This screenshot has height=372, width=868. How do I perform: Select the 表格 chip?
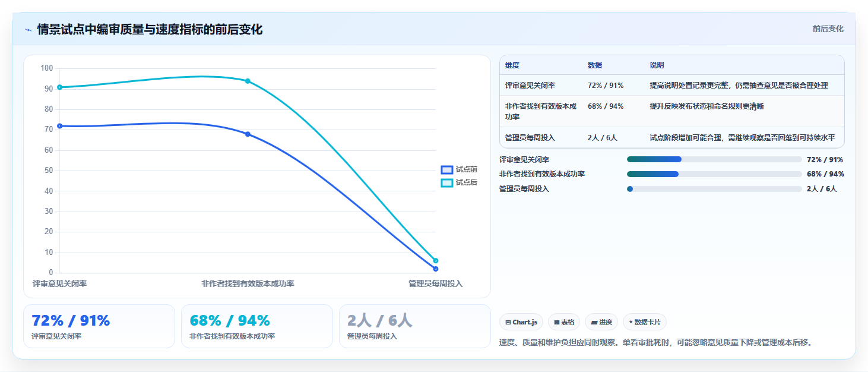click(564, 322)
